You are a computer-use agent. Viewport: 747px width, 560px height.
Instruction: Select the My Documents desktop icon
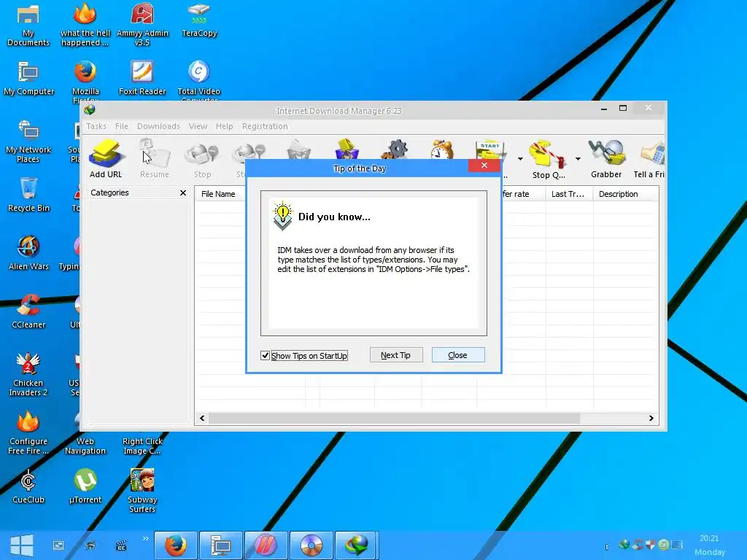click(x=28, y=26)
